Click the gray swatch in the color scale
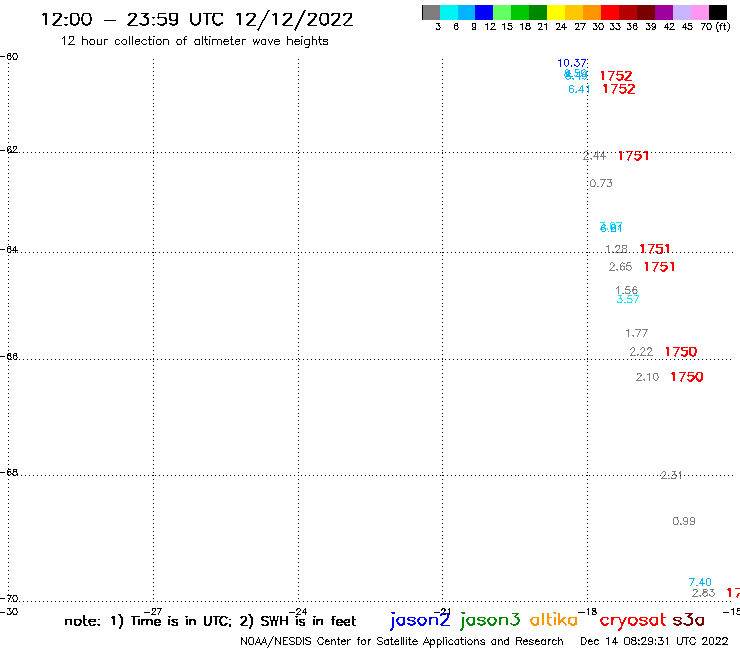 tap(431, 12)
